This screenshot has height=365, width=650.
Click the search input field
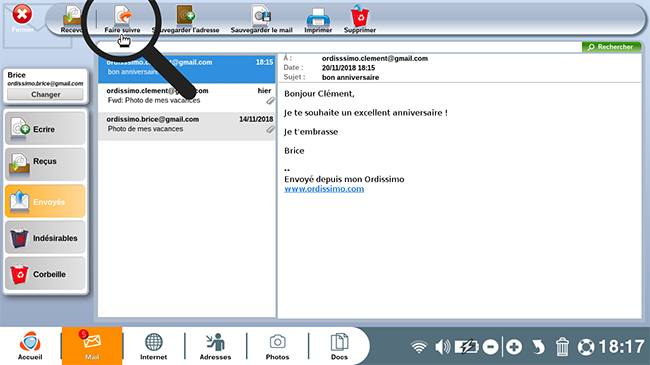click(339, 47)
